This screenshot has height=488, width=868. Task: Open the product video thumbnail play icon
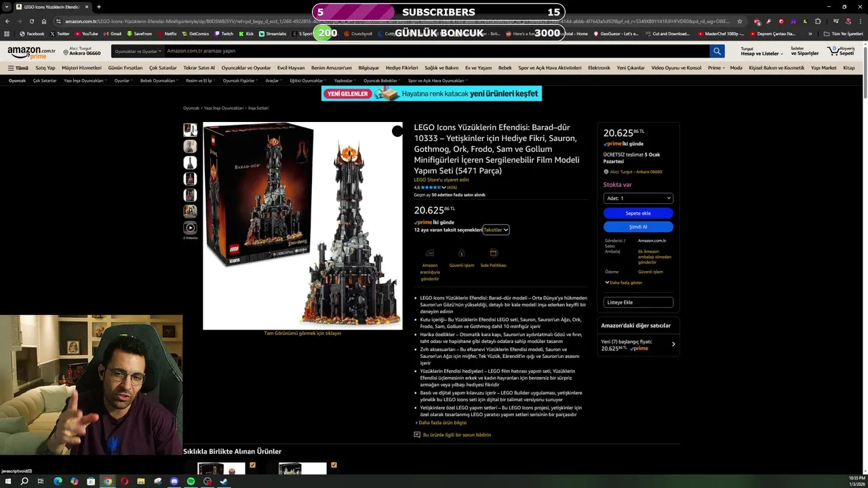[x=191, y=228]
